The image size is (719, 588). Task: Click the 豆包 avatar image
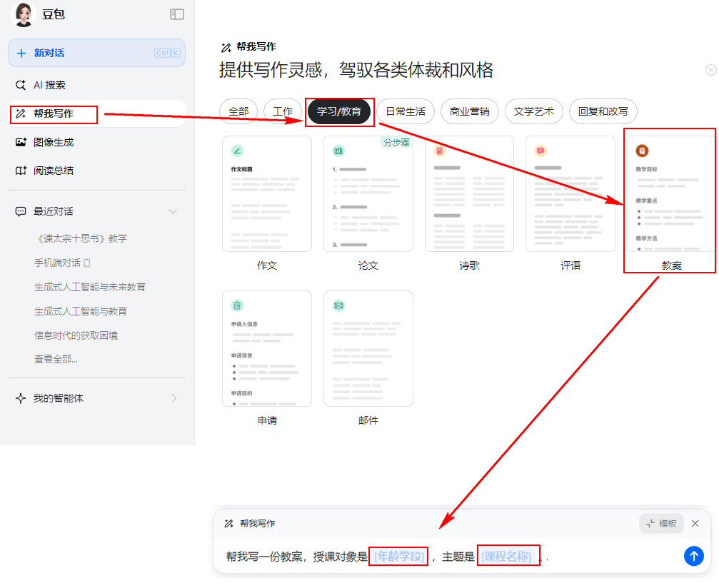tap(24, 14)
